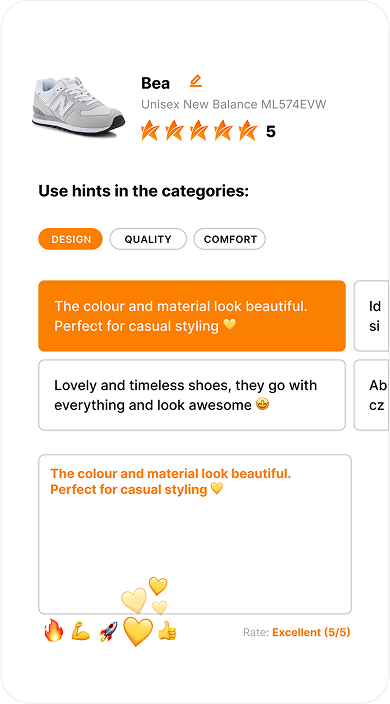The width and height of the screenshot is (390, 704).
Task: Click the Excellent (5/5) rate label
Action: tap(311, 633)
